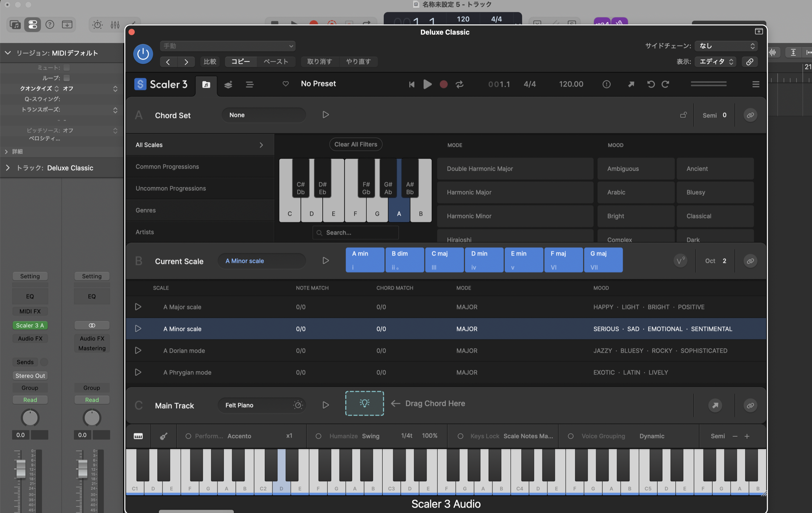Open the layers stack view icon
Screen dimensions: 812x513
point(228,85)
